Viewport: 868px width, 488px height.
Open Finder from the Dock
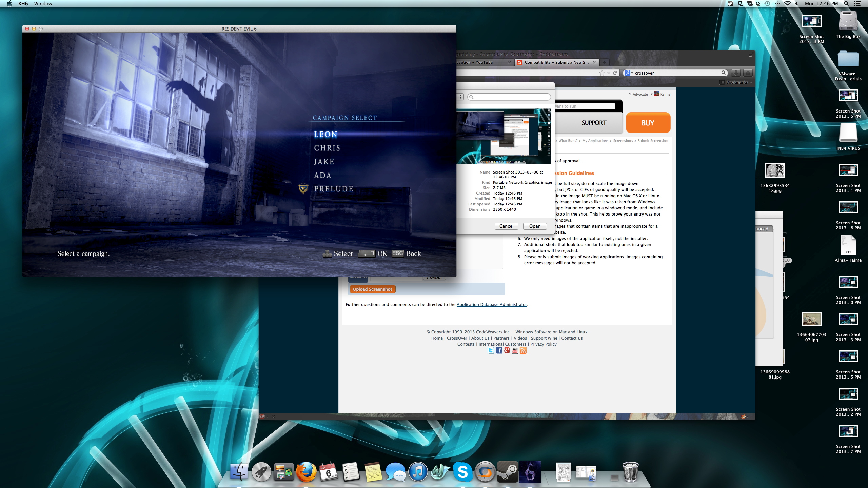pyautogui.click(x=239, y=471)
